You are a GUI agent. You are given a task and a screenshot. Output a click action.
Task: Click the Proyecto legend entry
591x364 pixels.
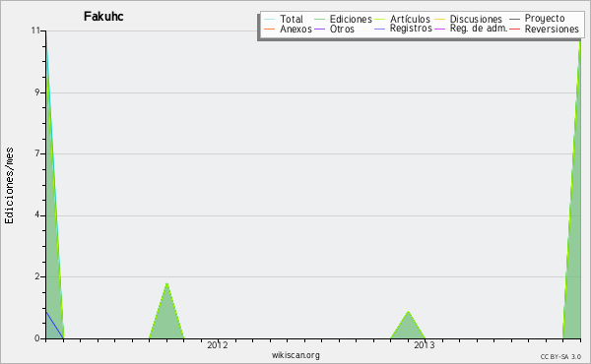coord(537,18)
